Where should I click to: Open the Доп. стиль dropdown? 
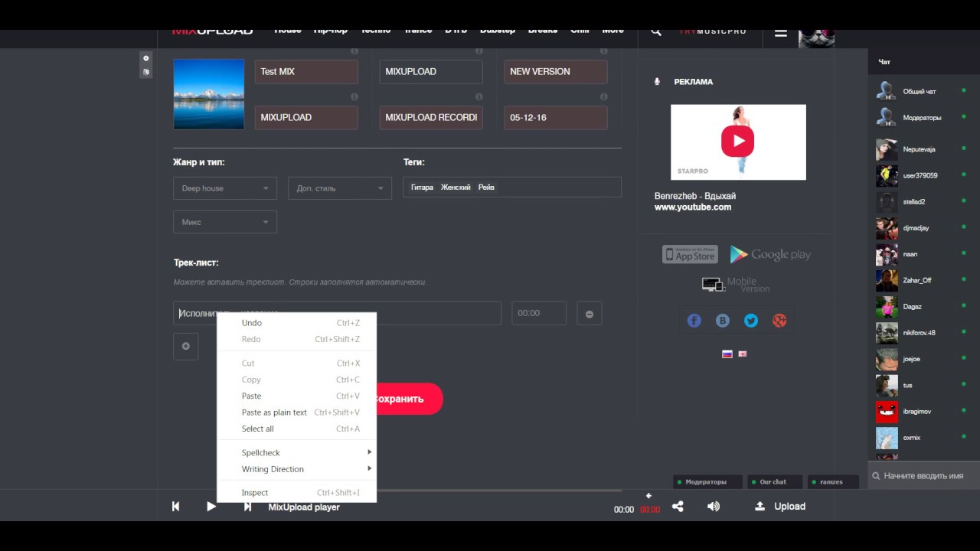click(x=340, y=188)
